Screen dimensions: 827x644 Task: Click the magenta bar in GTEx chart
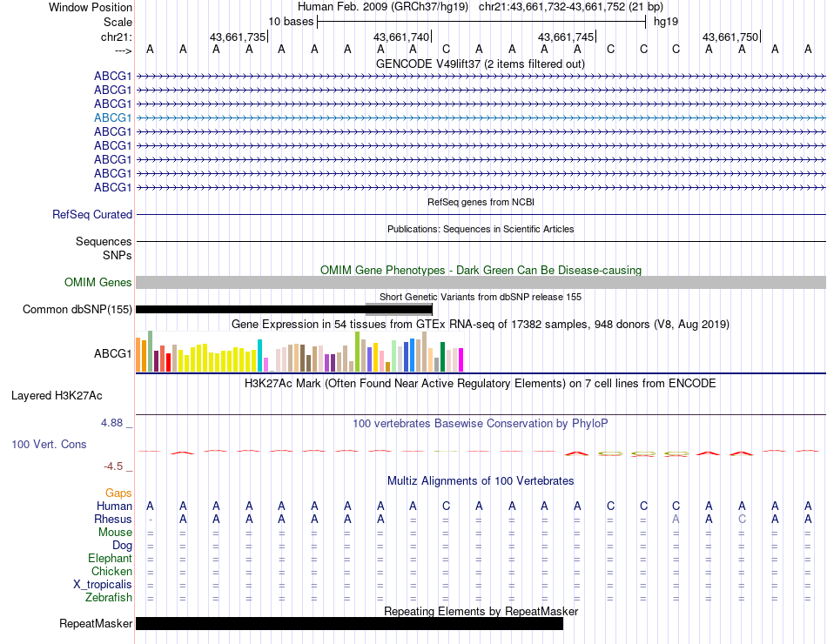pyautogui.click(x=461, y=359)
